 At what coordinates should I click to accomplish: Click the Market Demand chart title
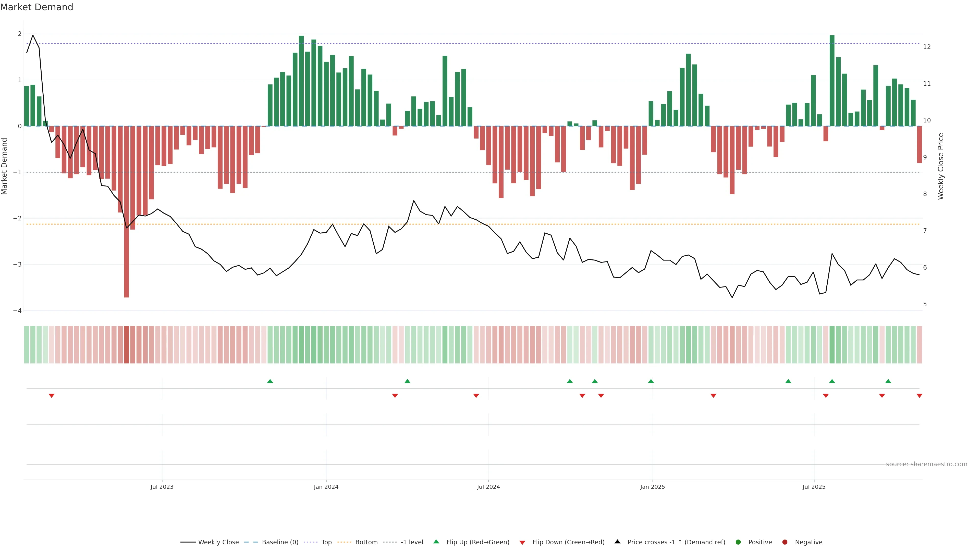[36, 7]
